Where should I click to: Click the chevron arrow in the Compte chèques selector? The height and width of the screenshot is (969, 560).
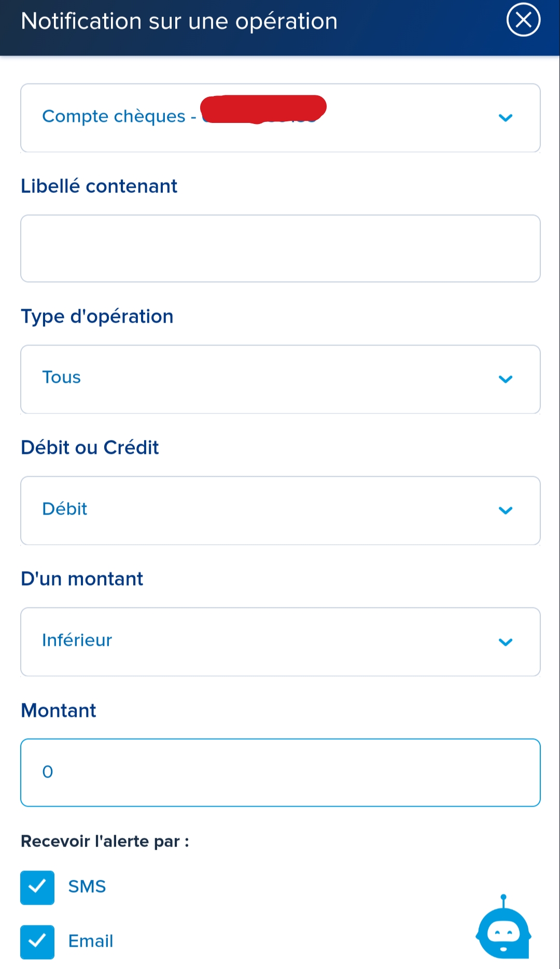505,118
